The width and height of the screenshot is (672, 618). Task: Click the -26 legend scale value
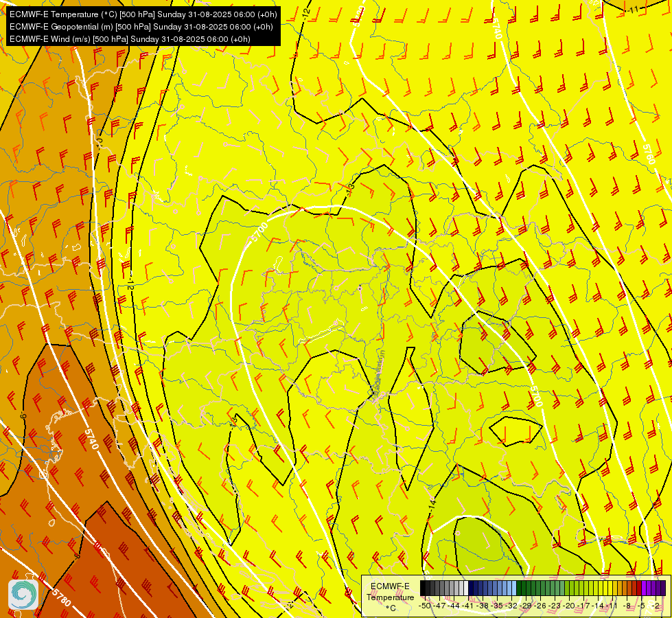540,605
